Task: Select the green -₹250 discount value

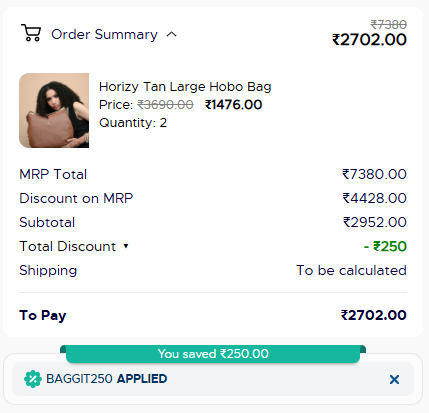Action: click(x=385, y=246)
